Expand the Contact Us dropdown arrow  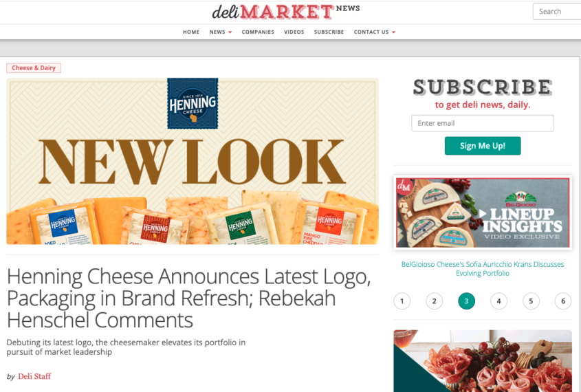pos(393,32)
